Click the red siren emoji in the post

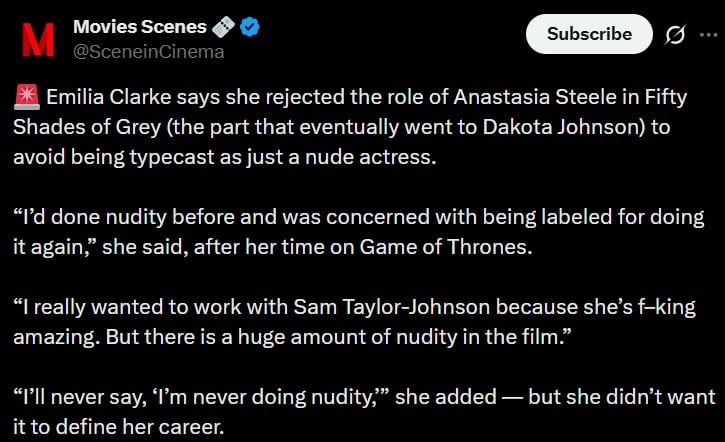[x=27, y=100]
